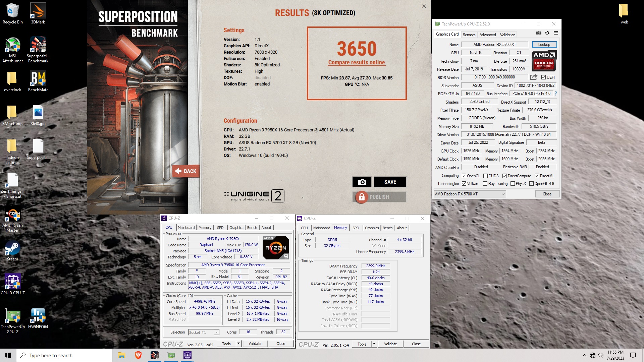This screenshot has width=644, height=362.
Task: Open Bench tab in left CPU-Z
Action: (252, 228)
